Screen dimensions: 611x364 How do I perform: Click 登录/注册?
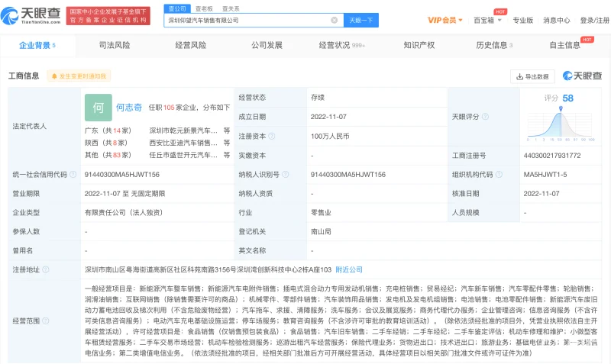(x=595, y=21)
